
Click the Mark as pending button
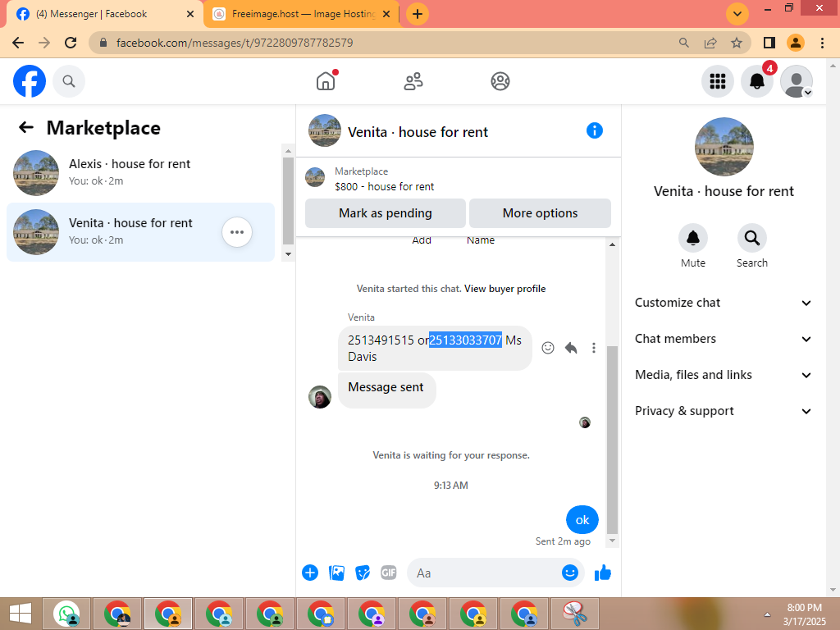pos(386,213)
